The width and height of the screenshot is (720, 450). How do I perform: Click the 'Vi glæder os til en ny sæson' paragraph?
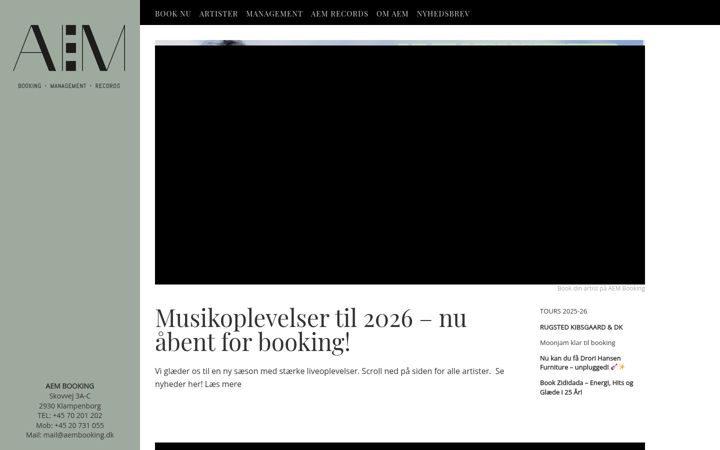point(329,377)
